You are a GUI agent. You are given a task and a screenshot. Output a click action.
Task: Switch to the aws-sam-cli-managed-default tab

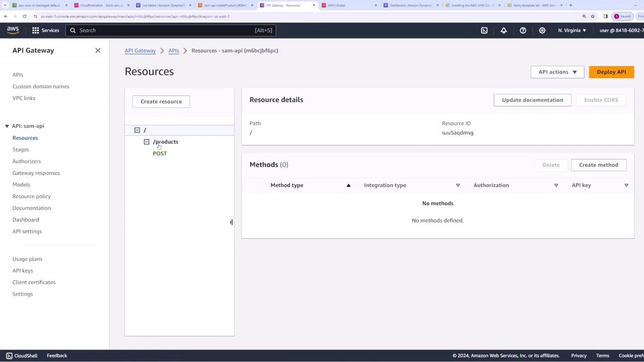(x=39, y=5)
